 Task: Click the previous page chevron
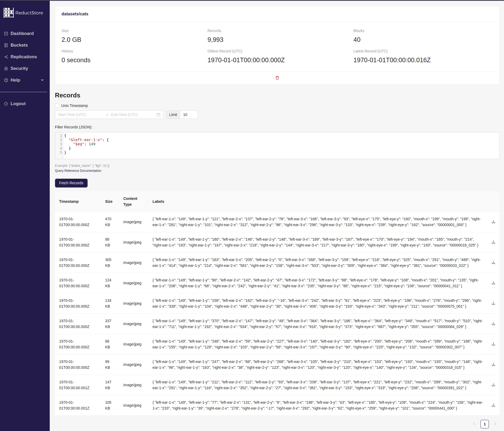tap(474, 424)
